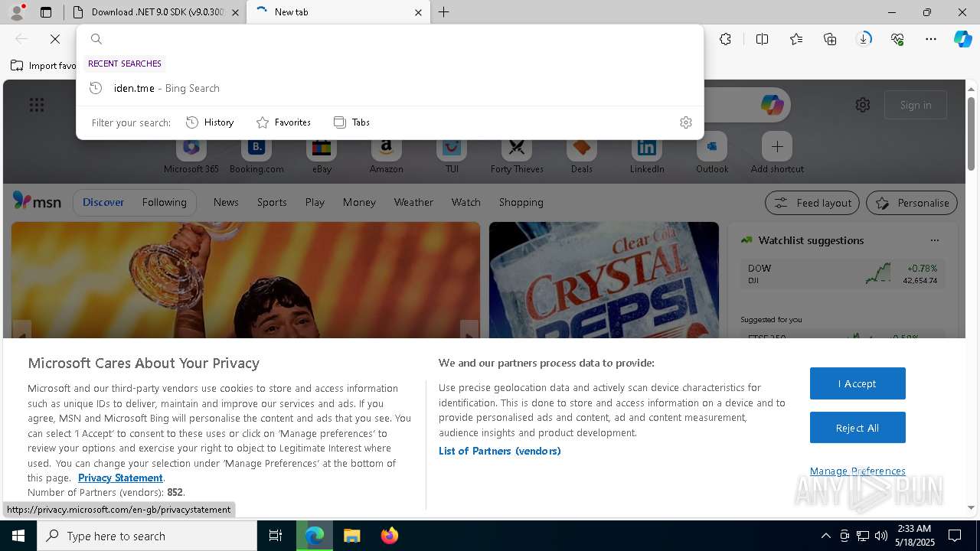This screenshot has width=980, height=551.
Task: Open the Feed layout options
Action: pos(812,203)
